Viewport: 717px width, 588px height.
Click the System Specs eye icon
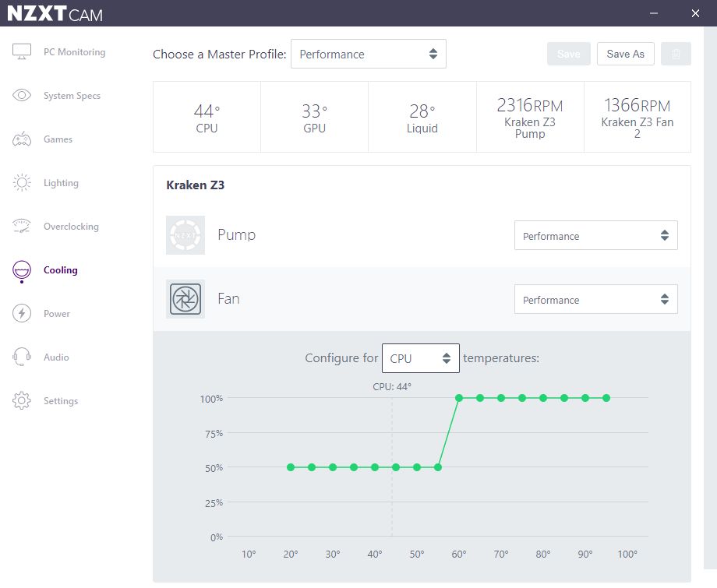tap(22, 95)
